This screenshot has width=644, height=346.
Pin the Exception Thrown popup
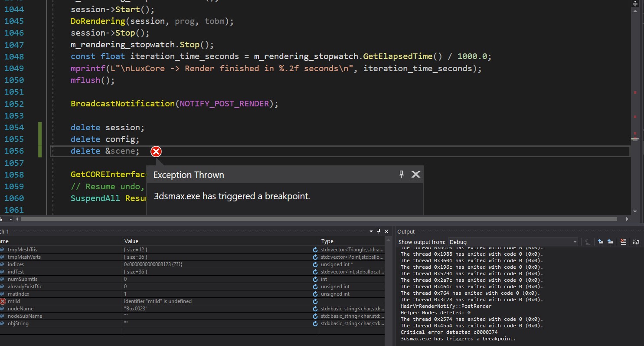click(402, 174)
